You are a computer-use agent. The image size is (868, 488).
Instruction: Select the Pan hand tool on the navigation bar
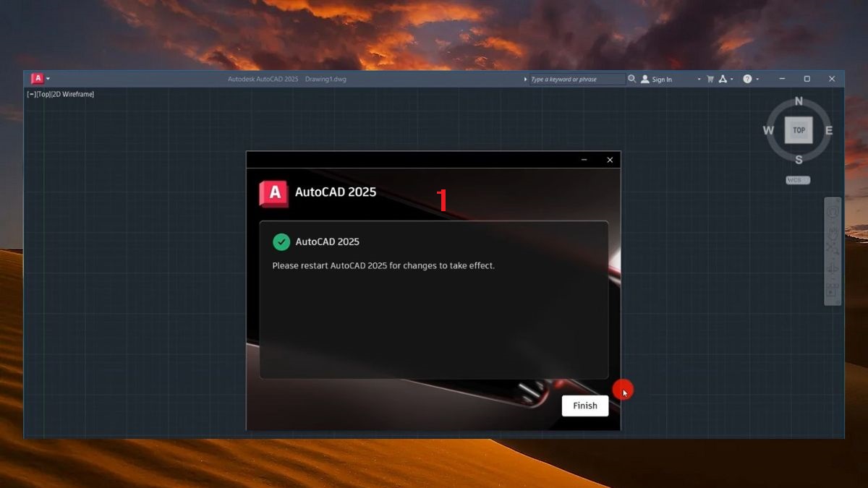pos(833,234)
